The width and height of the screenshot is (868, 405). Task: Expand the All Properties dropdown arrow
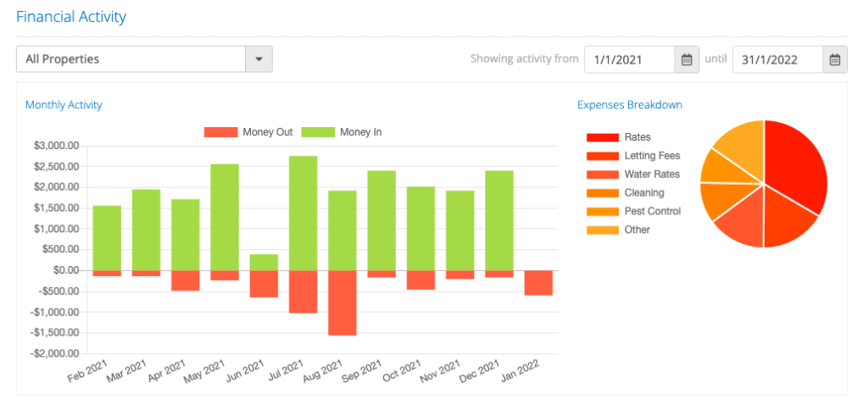tap(259, 58)
